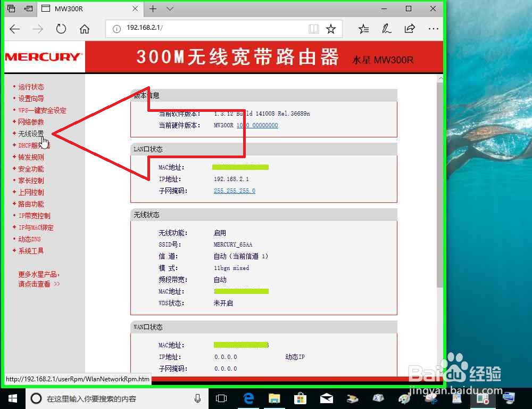Image resolution: width=532 pixels, height=409 pixels.
Task: Open the Hub favorites panel
Action: 363,29
